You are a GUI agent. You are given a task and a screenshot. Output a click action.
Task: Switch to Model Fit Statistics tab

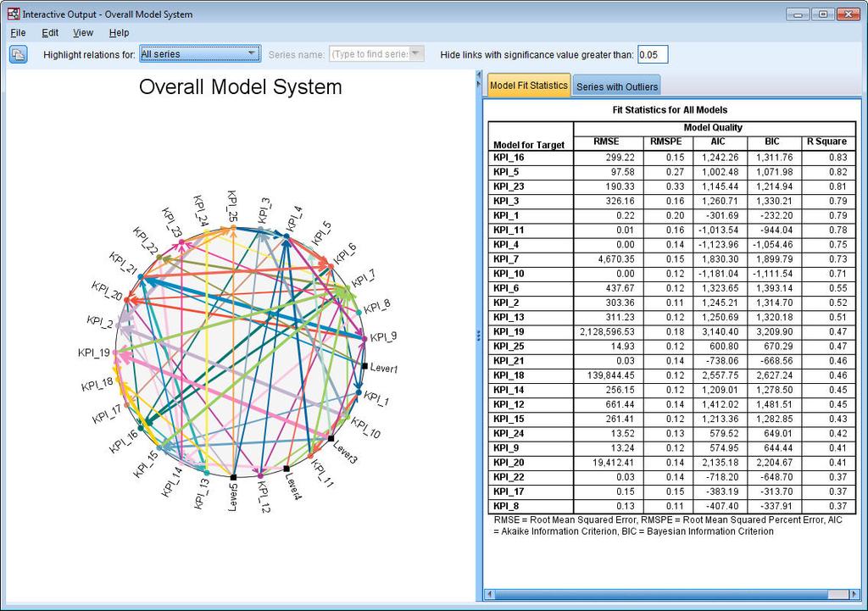tap(529, 86)
